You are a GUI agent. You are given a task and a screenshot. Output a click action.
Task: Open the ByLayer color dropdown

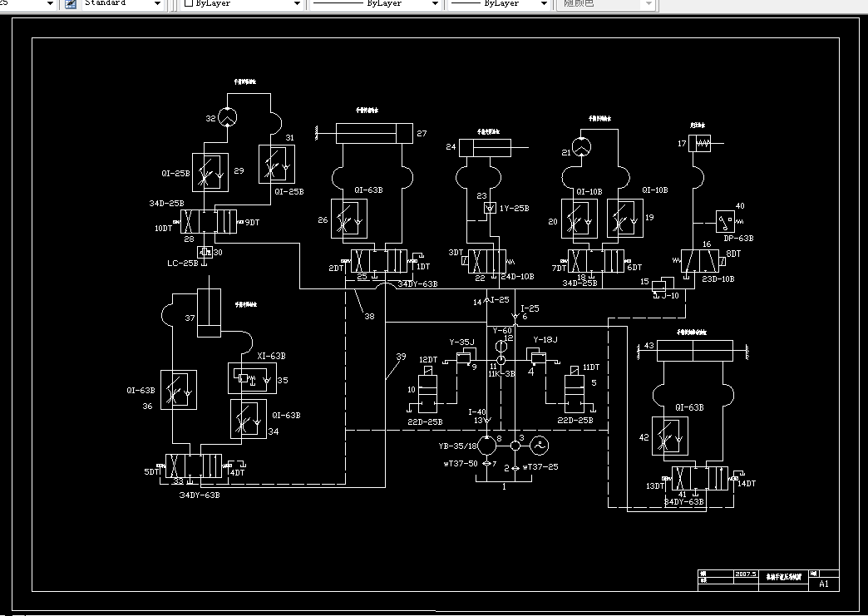tap(297, 4)
